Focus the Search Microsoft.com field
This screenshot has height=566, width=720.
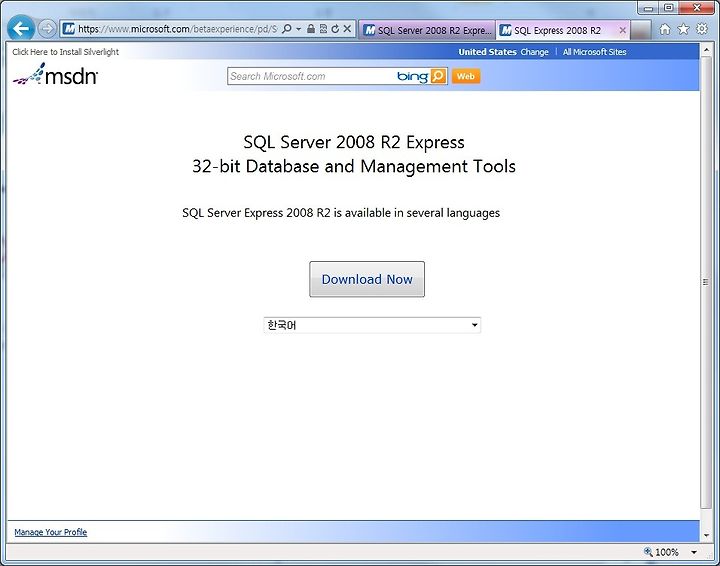[x=312, y=76]
